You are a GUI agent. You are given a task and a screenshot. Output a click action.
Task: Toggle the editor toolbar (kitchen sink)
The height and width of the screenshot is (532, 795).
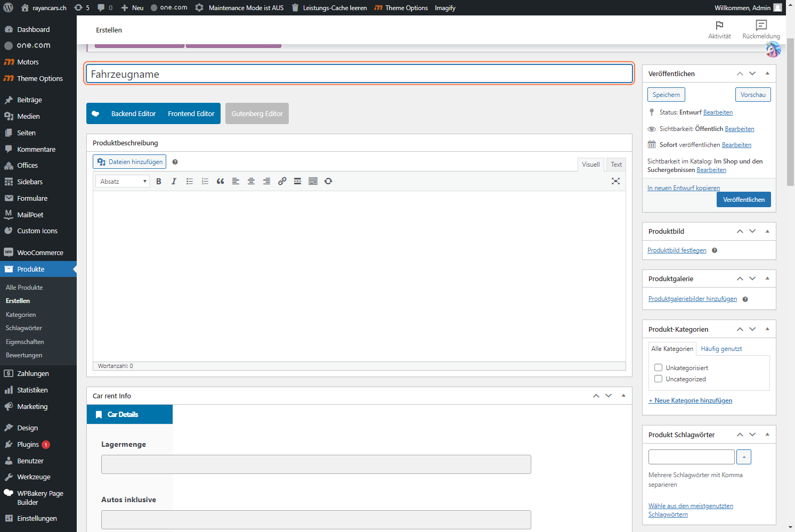point(313,182)
